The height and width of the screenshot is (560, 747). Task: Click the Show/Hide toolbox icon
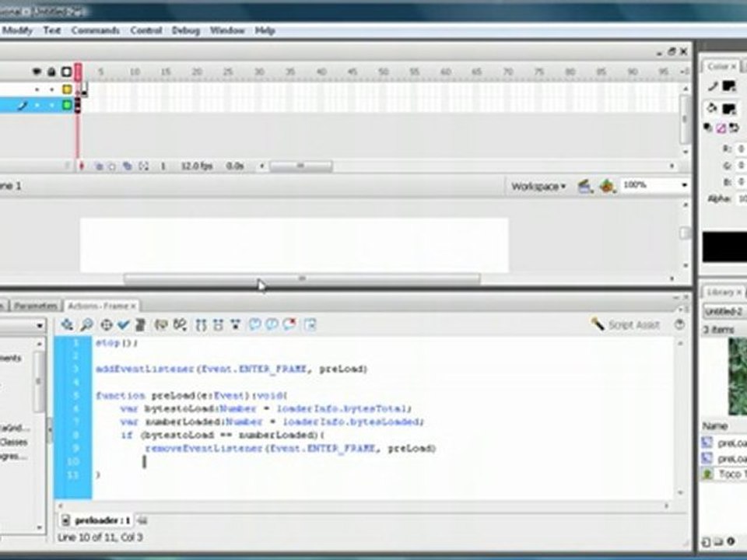(310, 325)
